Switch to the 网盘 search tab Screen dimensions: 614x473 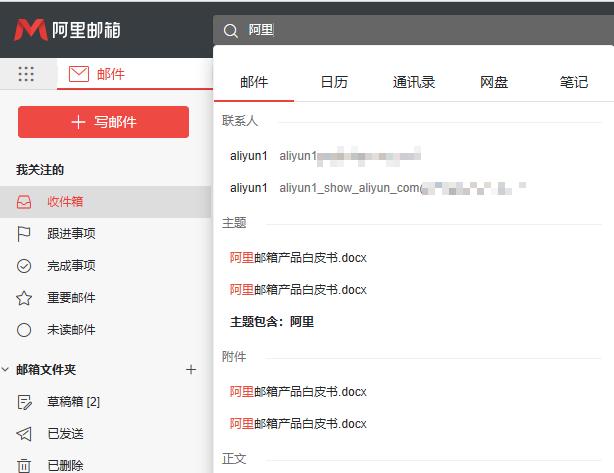pyautogui.click(x=494, y=82)
